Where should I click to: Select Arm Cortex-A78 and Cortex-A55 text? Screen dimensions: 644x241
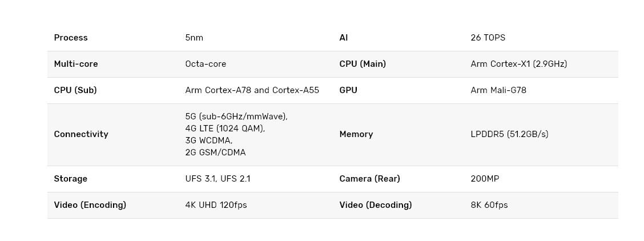tap(252, 90)
